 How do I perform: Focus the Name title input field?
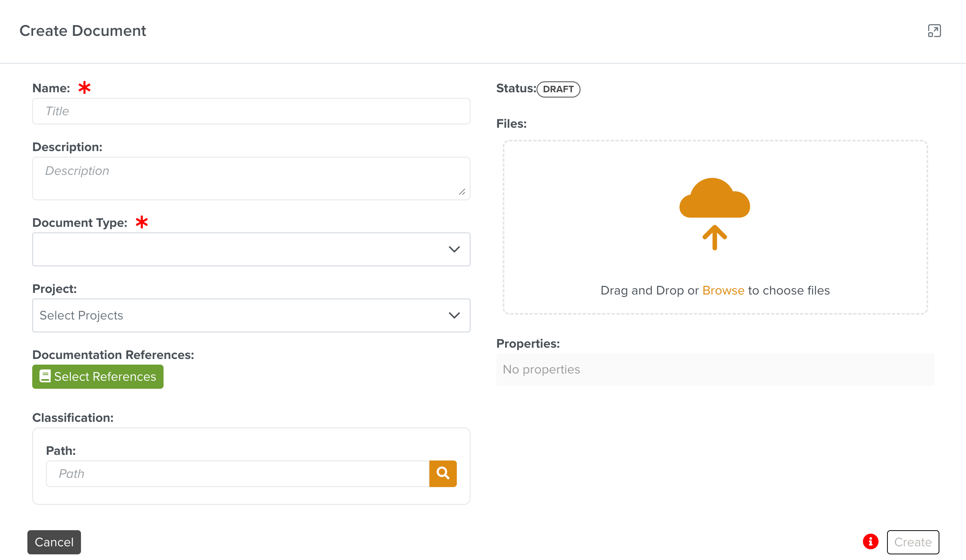tap(251, 111)
